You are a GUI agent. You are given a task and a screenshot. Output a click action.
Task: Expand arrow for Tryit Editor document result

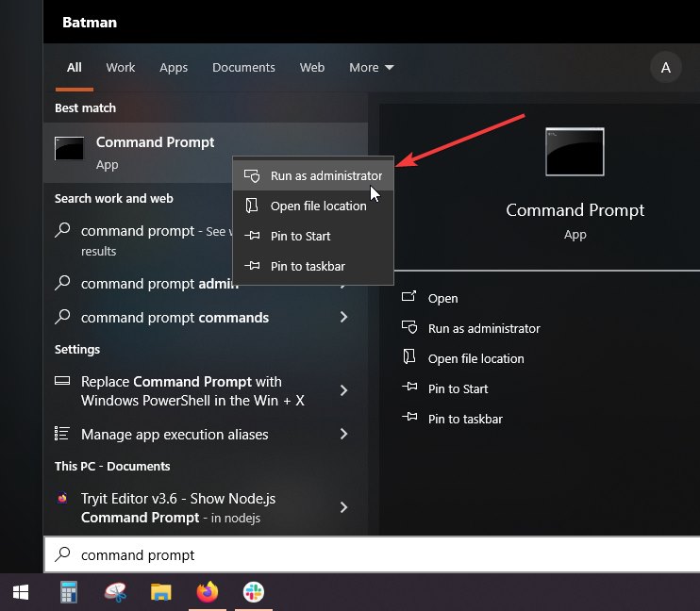[343, 507]
